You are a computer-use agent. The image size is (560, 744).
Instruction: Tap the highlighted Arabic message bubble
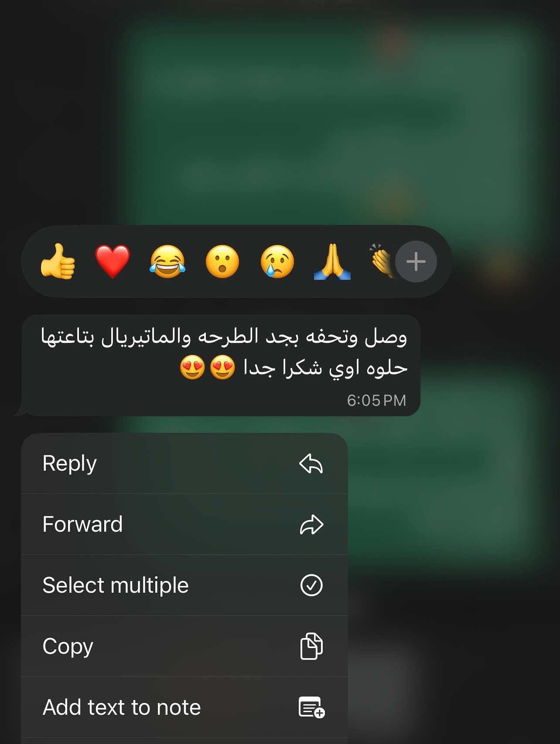point(221,365)
